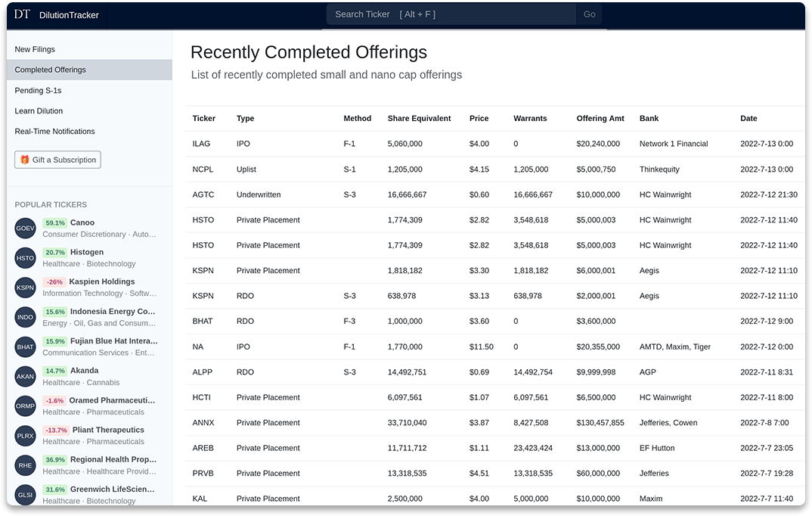
Task: Click the Thinkequity bank cell
Action: (659, 169)
